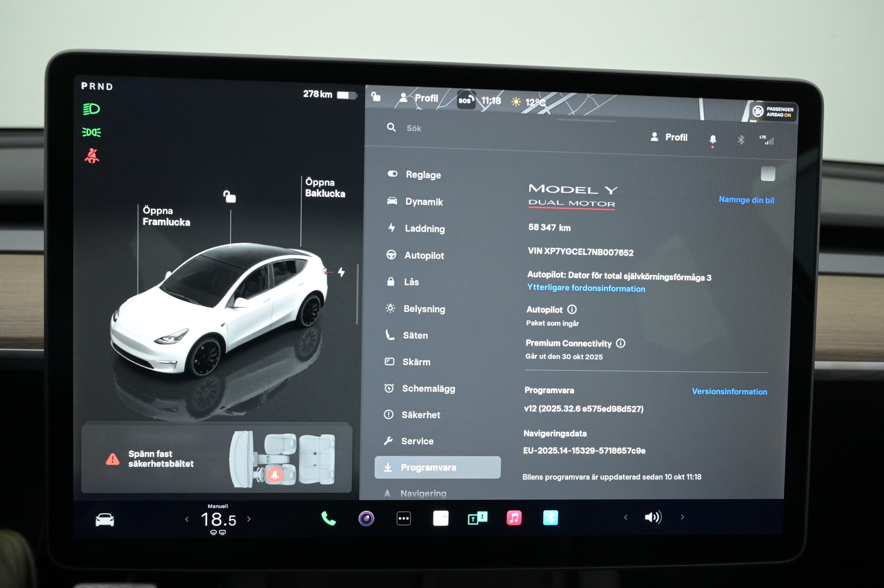This screenshot has height=588, width=884.
Task: Tap the charge port lightning bolt icon
Action: point(341,272)
